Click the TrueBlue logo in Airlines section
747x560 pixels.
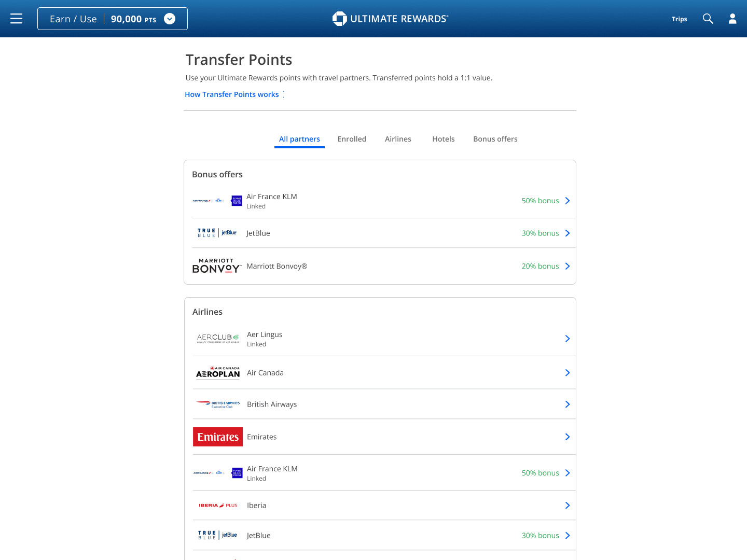coord(218,535)
